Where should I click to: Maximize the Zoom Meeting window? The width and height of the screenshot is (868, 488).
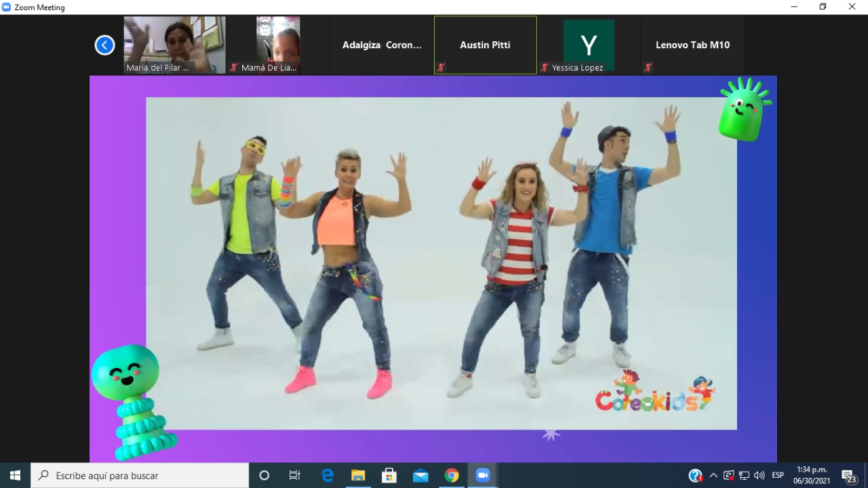point(823,7)
